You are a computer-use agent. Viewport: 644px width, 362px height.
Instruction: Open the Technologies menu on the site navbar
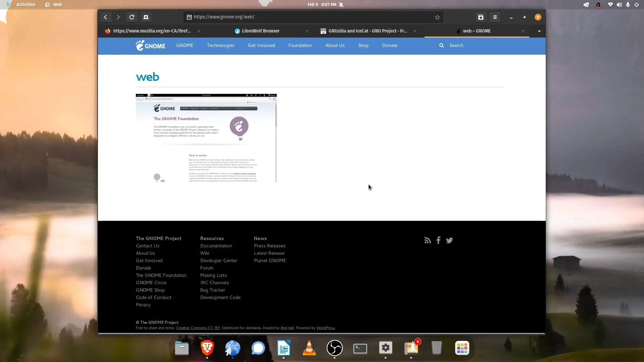[221, 46]
